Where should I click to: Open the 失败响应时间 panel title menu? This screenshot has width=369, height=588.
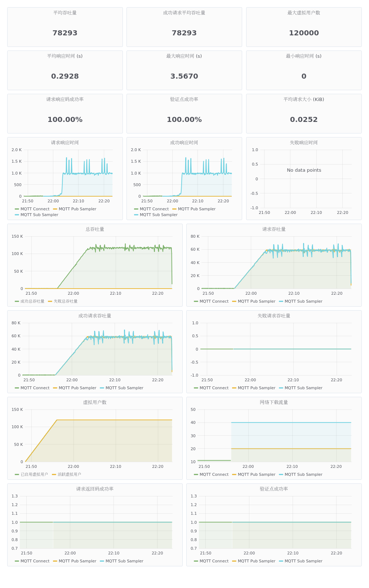click(304, 142)
